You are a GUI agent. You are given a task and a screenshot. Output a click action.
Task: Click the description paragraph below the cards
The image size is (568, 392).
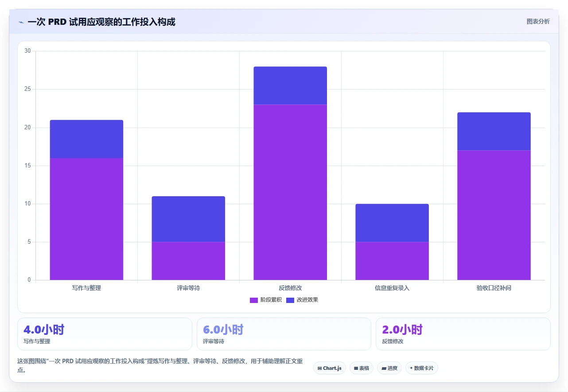(x=160, y=365)
